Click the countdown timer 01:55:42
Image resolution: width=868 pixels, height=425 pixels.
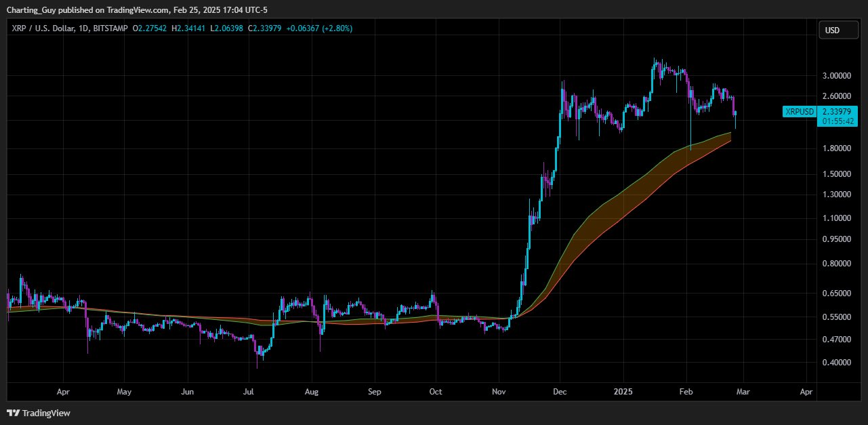click(x=838, y=121)
